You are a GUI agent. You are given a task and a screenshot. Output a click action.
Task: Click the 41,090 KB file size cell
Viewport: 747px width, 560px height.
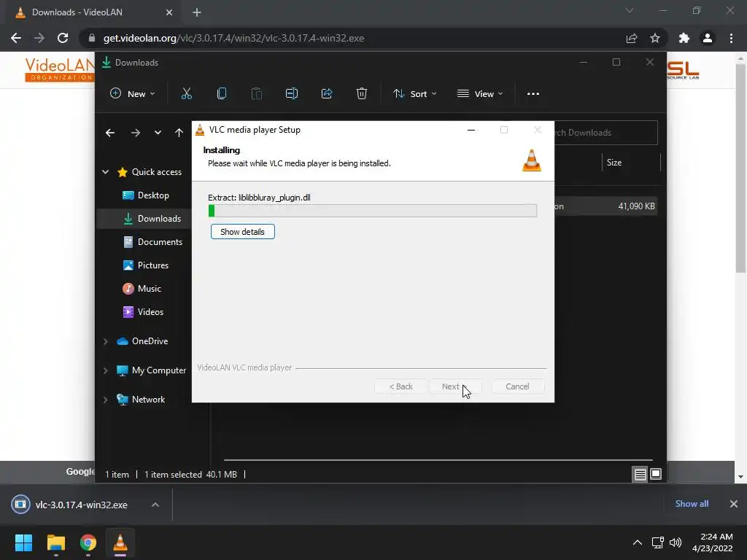636,206
